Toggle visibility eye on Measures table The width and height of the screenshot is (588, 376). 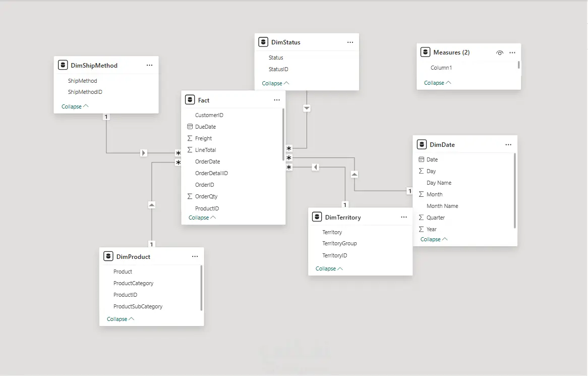click(x=499, y=52)
